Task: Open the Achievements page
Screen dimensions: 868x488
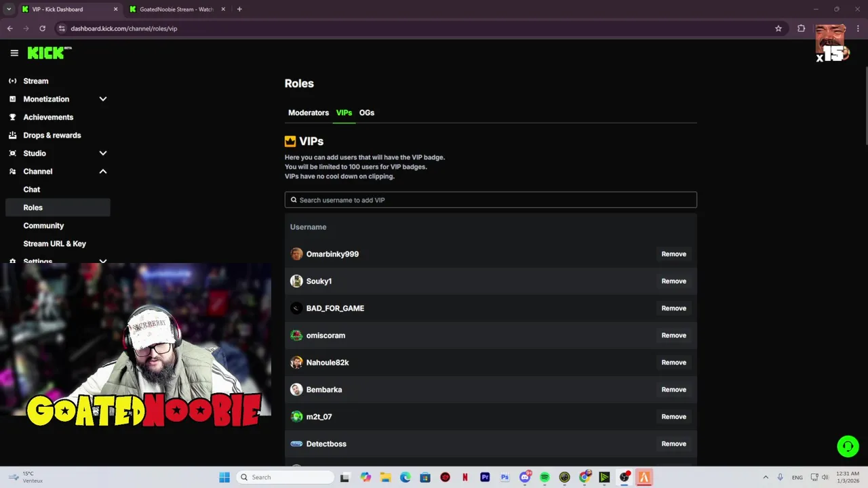Action: click(48, 117)
